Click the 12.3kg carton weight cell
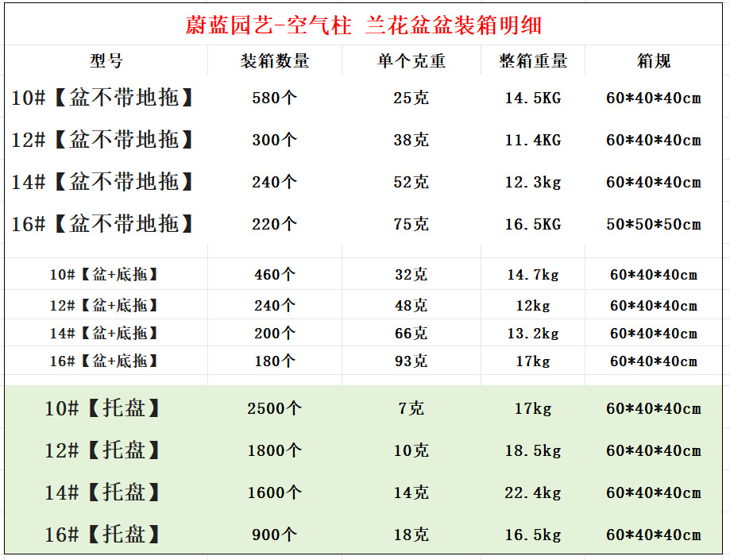 click(x=533, y=182)
